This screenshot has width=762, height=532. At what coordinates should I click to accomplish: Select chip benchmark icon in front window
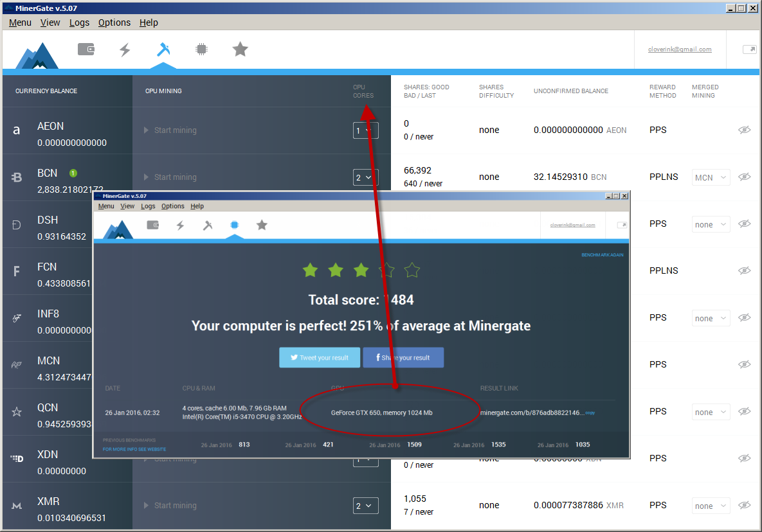[234, 225]
